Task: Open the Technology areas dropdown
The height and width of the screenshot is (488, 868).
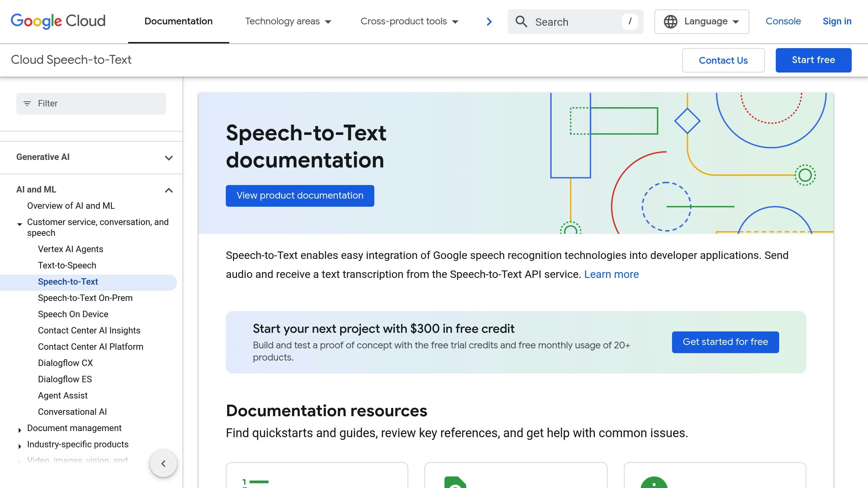Action: (288, 21)
